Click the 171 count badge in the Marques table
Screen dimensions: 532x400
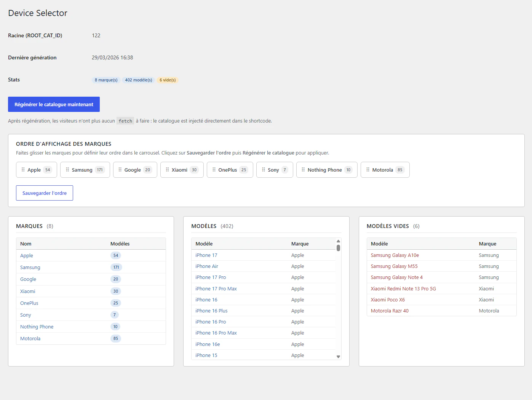(116, 268)
